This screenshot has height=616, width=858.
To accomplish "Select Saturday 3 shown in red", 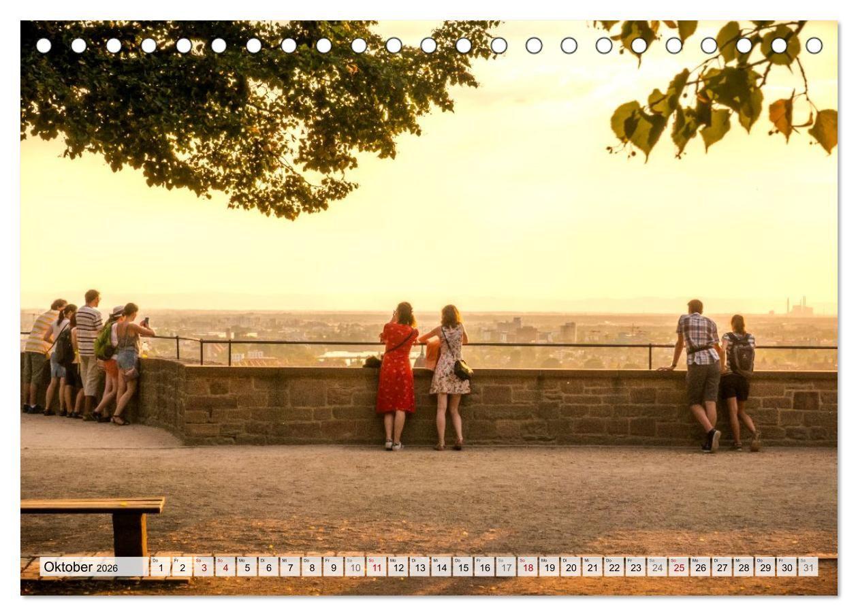I will [x=204, y=567].
